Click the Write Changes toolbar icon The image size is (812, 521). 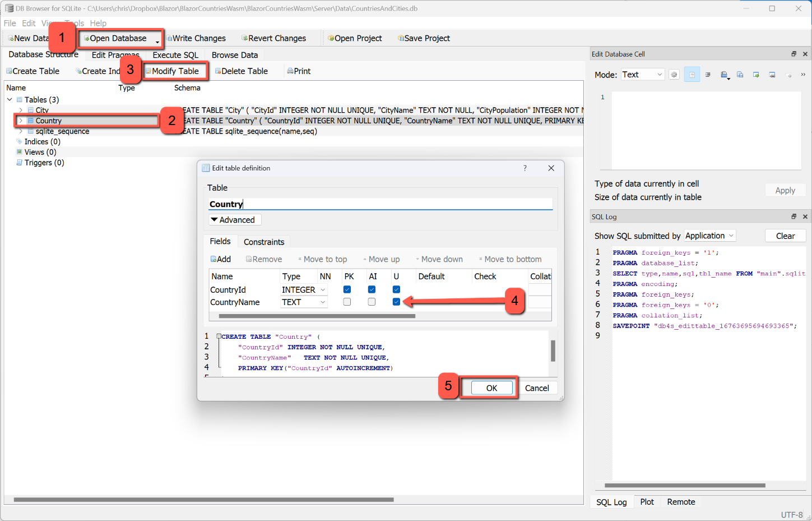(x=169, y=39)
